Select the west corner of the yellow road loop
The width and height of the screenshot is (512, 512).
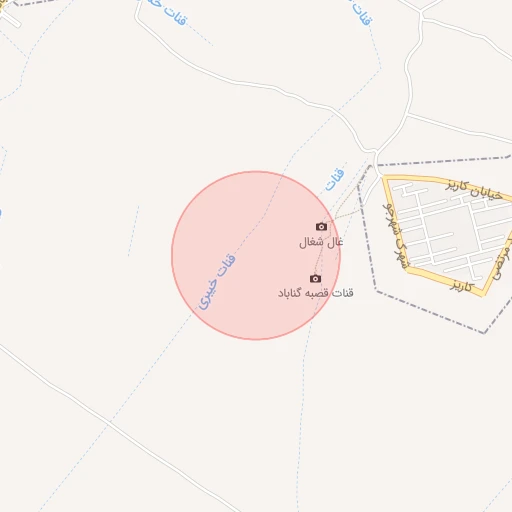(385, 178)
